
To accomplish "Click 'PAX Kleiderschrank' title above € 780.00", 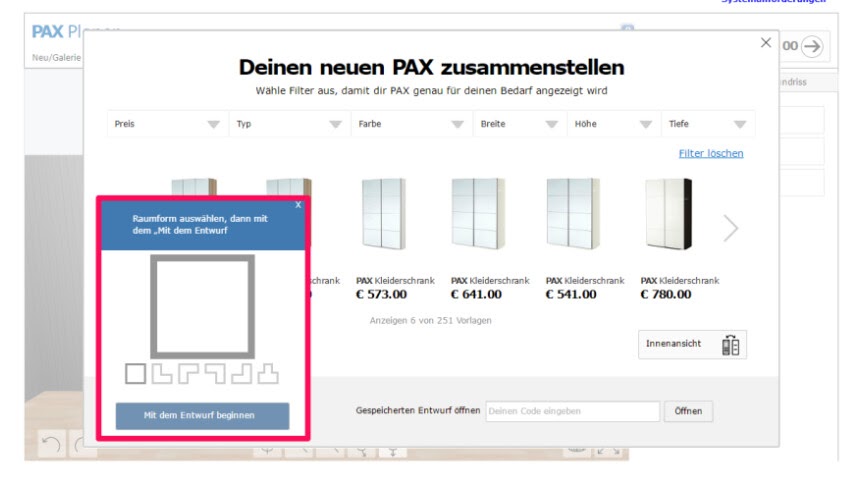I will [679, 280].
